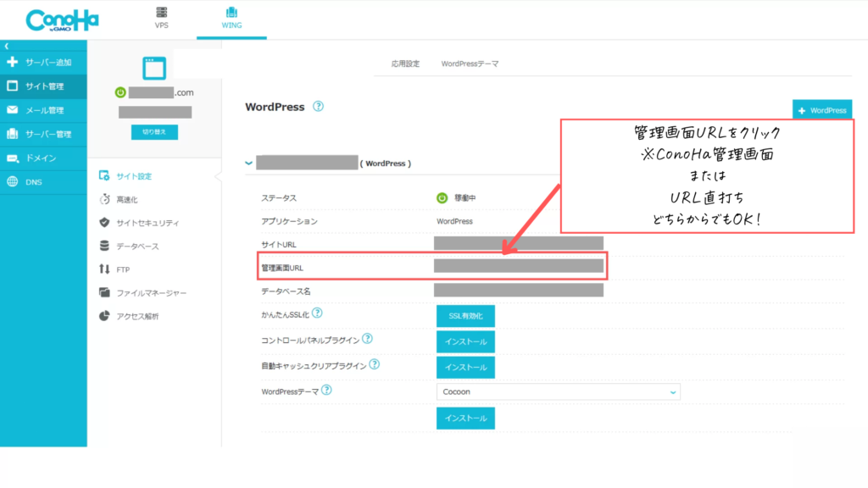The height and width of the screenshot is (488, 868).
Task: Collapse the WordPress site entry chevron
Action: (x=248, y=164)
